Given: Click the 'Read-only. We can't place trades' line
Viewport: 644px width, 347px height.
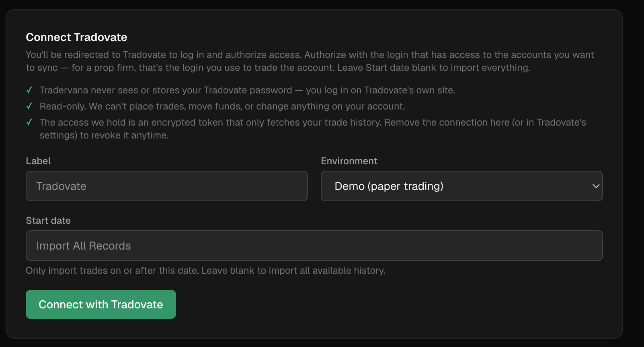Looking at the screenshot, I should (222, 106).
